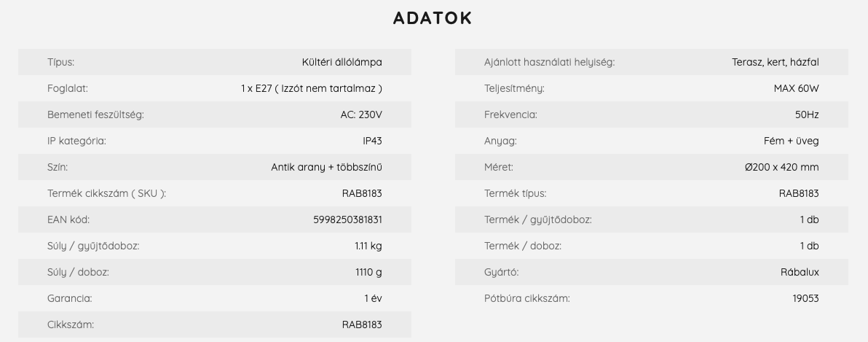Click the Termék típus RAB8183 value

(799, 193)
